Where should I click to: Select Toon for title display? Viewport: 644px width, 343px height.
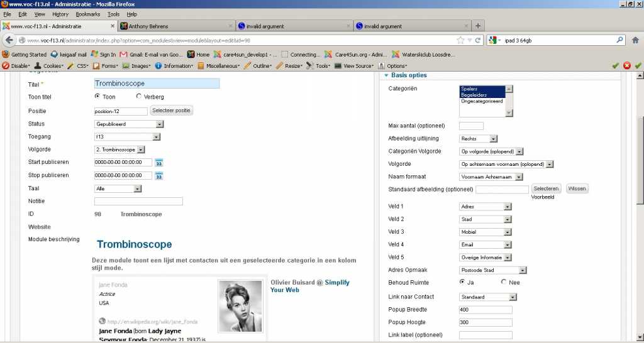(x=97, y=97)
